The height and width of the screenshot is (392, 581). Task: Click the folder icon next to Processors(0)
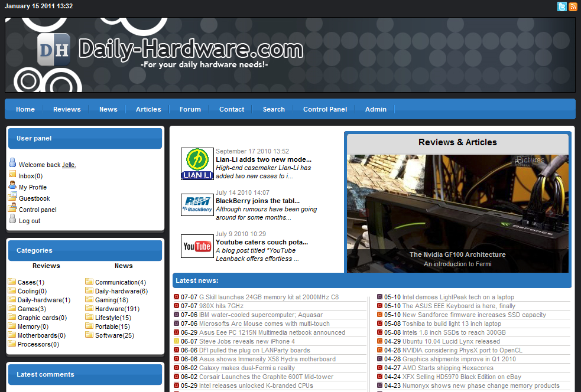click(12, 344)
